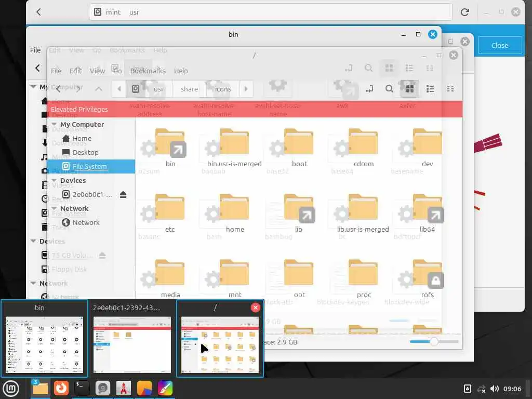Viewport: 532px width, 399px height.
Task: Collapse Network section in / window sidebar
Action: pos(54,208)
